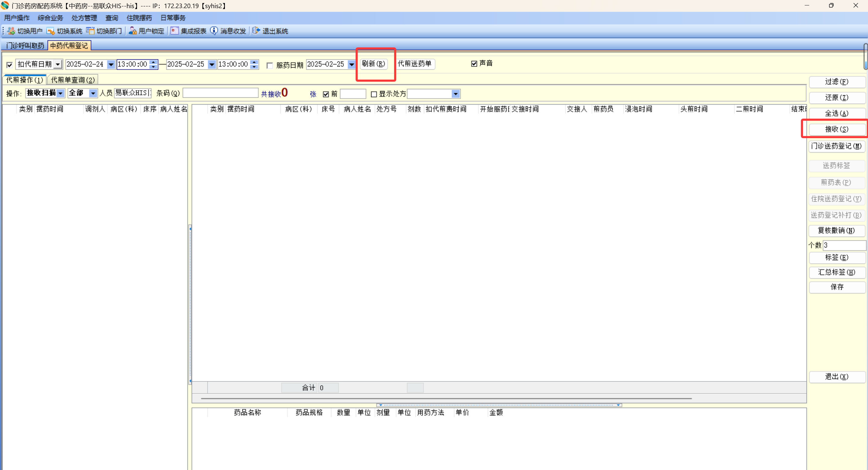
Task: Increment the 13:00:00 start time spinner up
Action: (x=154, y=62)
